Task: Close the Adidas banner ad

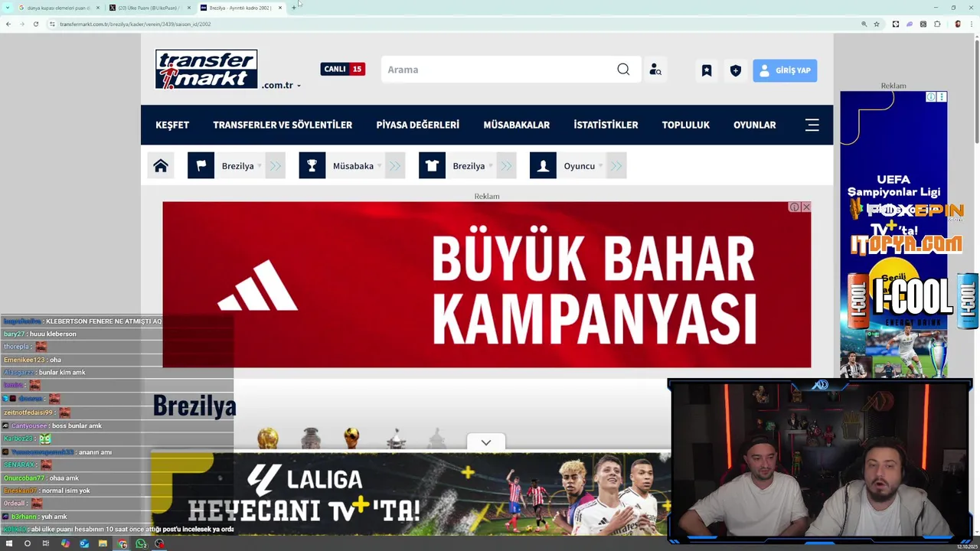Action: 805,207
